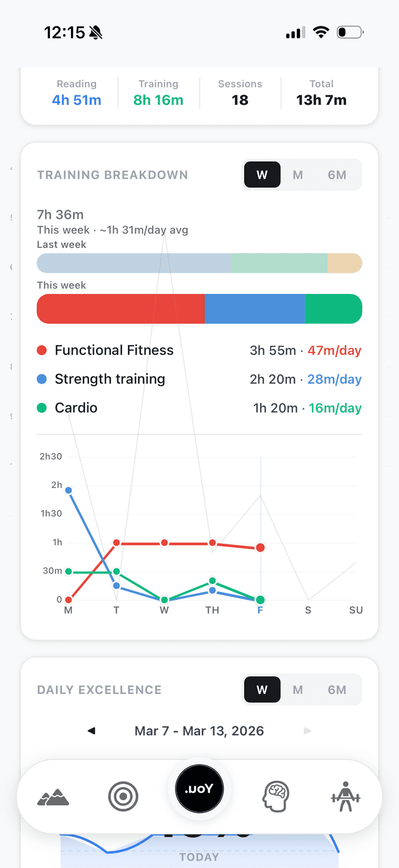The height and width of the screenshot is (868, 399).
Task: Open the brain mindfulness tab
Action: (x=276, y=796)
